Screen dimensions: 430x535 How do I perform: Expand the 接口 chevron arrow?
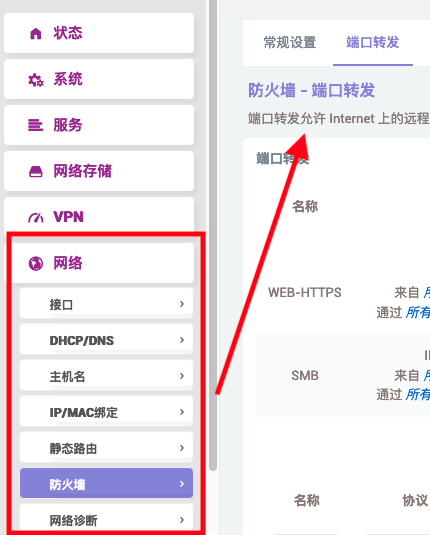pos(182,304)
